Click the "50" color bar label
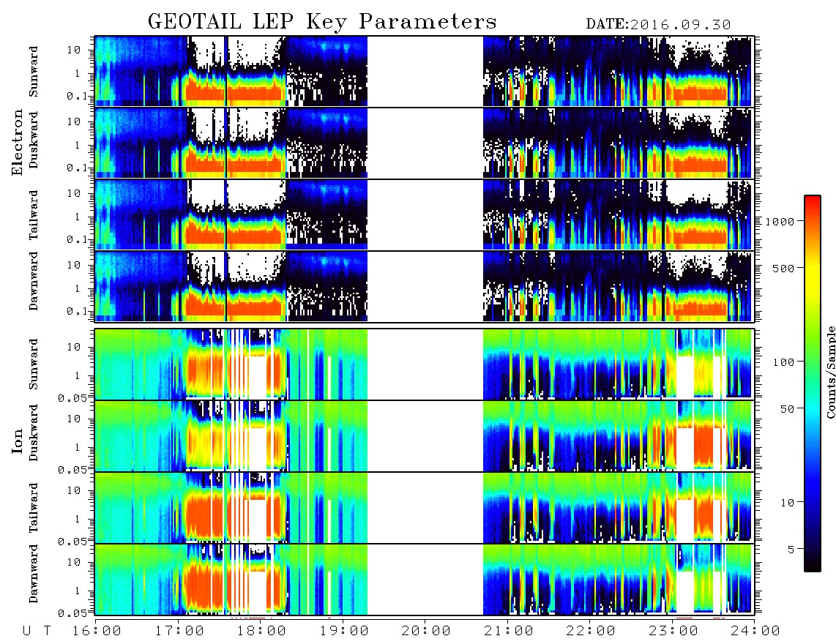The height and width of the screenshot is (644, 836). tap(787, 409)
